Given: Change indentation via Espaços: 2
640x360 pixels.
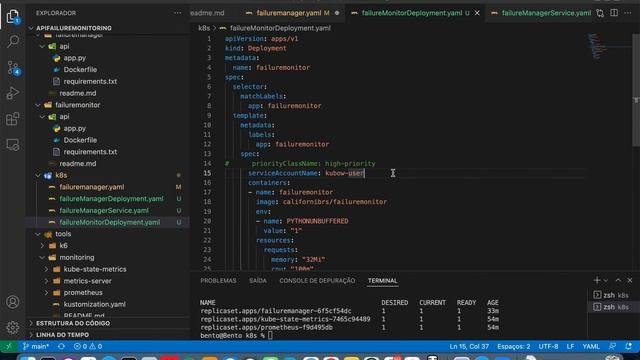Looking at the screenshot, I should pyautogui.click(x=513, y=347).
